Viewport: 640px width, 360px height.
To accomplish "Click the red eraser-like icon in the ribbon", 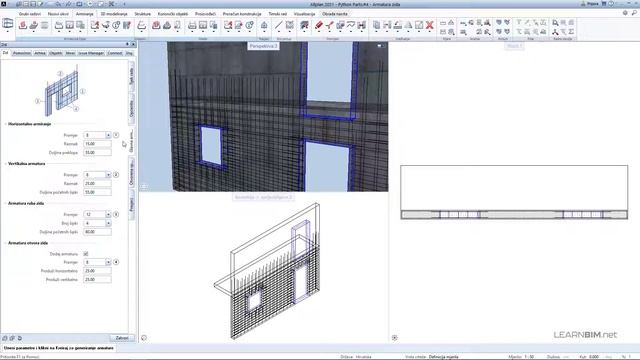I will pyautogui.click(x=319, y=26).
